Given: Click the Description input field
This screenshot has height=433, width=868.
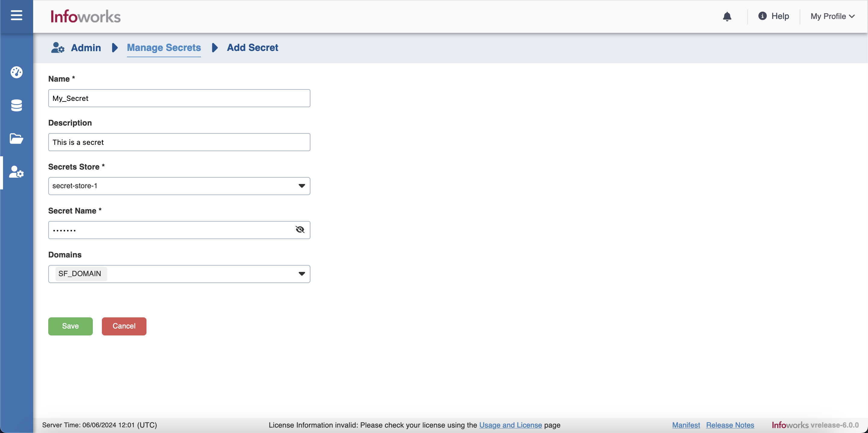Looking at the screenshot, I should click(x=179, y=142).
